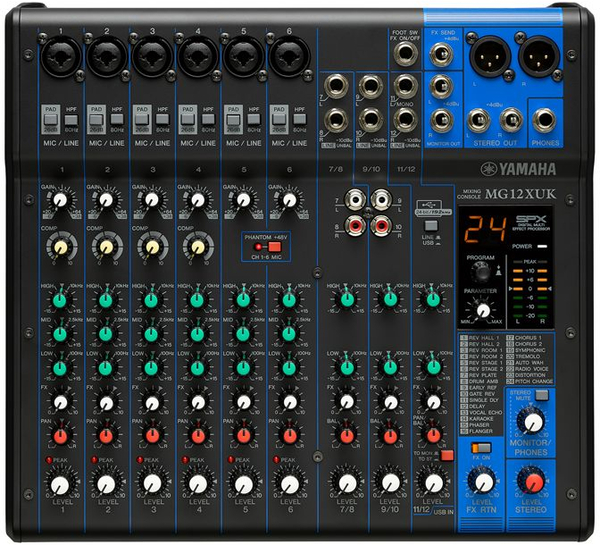Click the red RCA input 10 R

pyautogui.click(x=381, y=226)
